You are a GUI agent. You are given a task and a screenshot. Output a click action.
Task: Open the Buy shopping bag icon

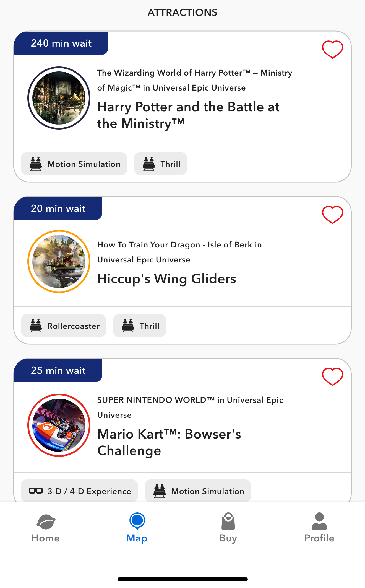click(x=228, y=521)
